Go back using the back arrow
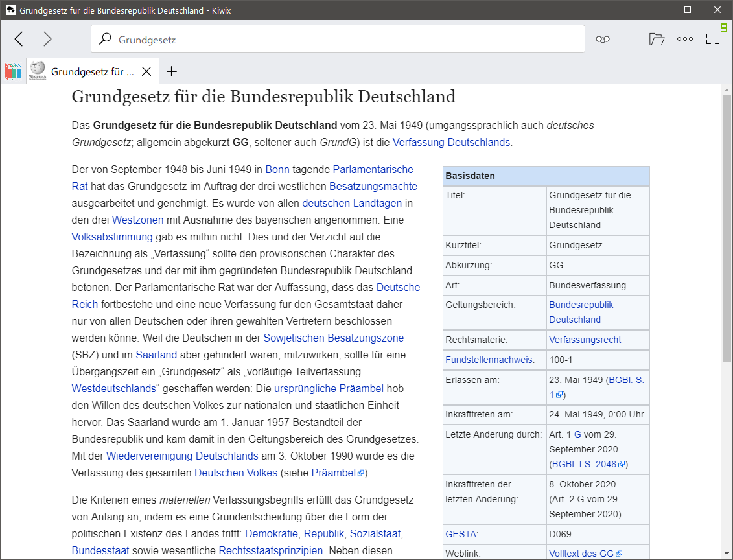The width and height of the screenshot is (733, 560). point(19,39)
